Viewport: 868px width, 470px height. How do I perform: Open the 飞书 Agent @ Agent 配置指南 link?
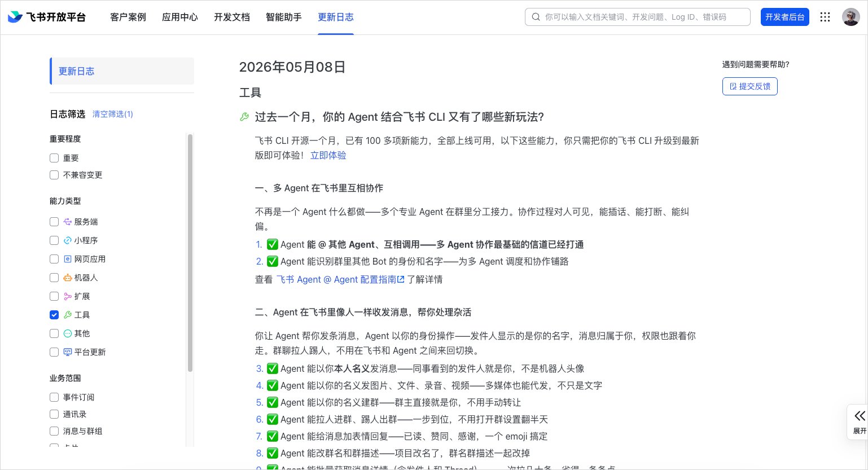click(340, 279)
